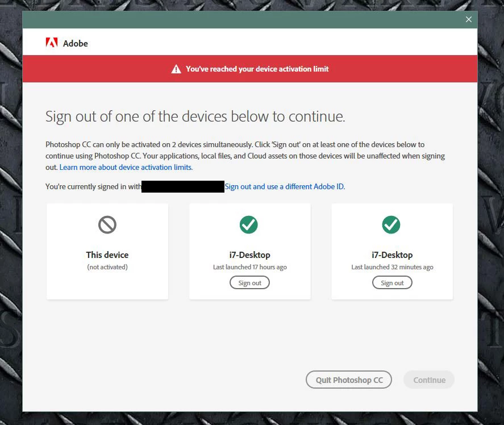This screenshot has width=504, height=425.
Task: Click 'Last launched 17 hours ago' text
Action: point(250,267)
